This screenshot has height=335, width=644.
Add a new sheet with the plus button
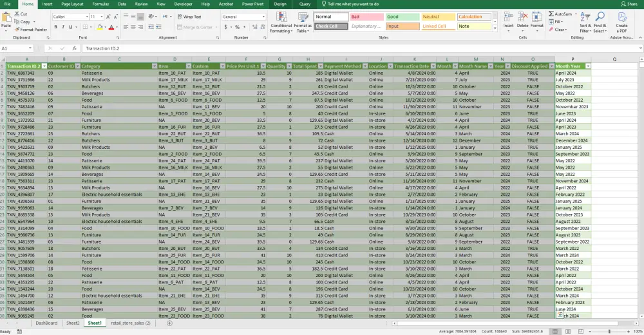pyautogui.click(x=169, y=323)
